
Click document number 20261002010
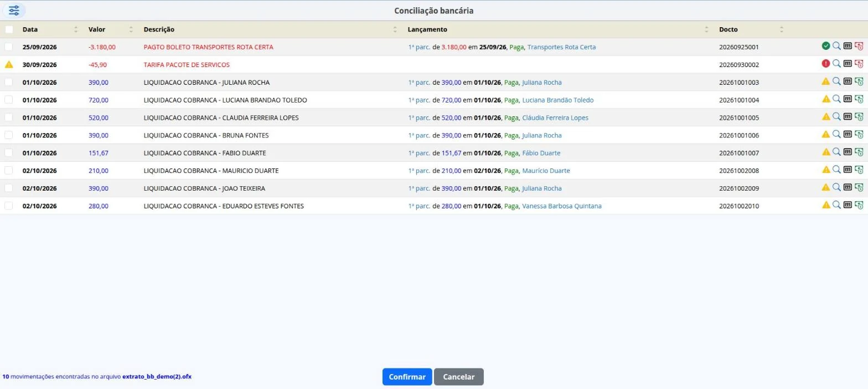[739, 206]
